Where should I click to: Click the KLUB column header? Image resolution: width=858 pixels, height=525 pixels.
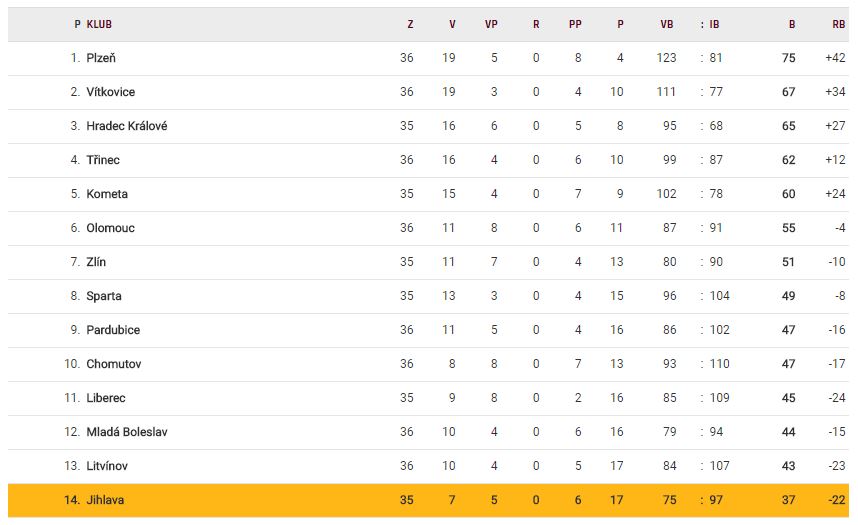99,24
